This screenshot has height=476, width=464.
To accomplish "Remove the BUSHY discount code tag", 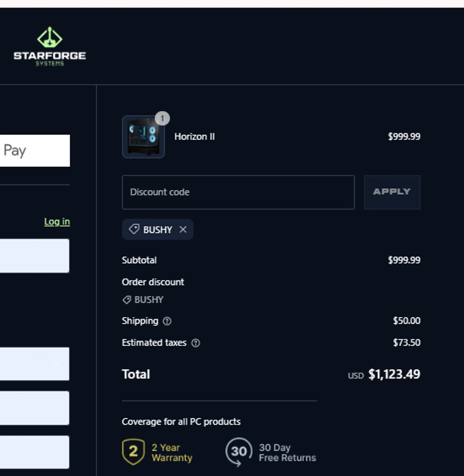I will [x=183, y=229].
